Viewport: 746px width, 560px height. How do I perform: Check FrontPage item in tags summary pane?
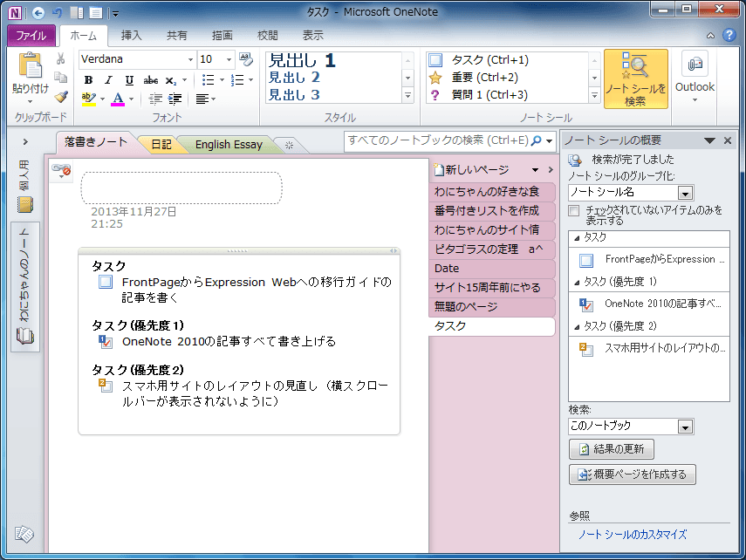click(x=586, y=260)
